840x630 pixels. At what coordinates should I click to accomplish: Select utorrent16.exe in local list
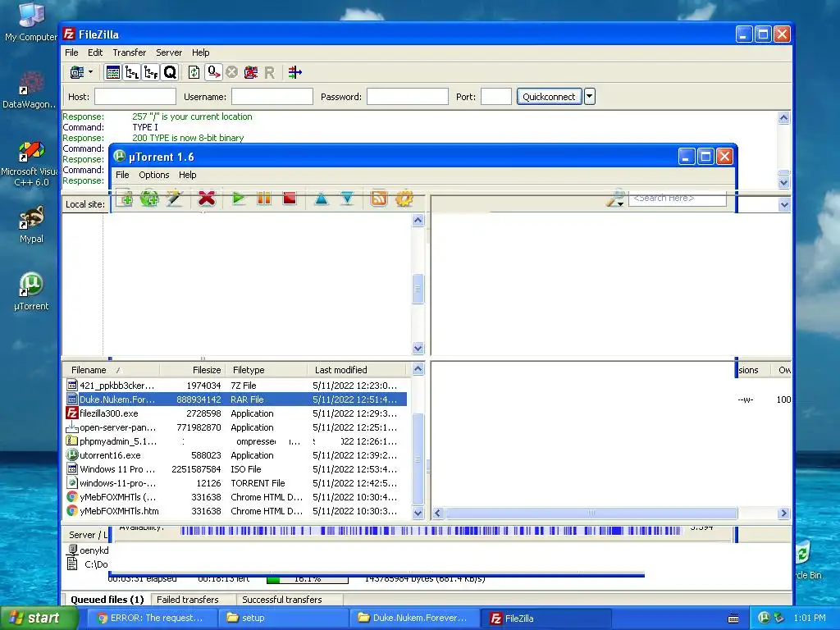coord(235,455)
